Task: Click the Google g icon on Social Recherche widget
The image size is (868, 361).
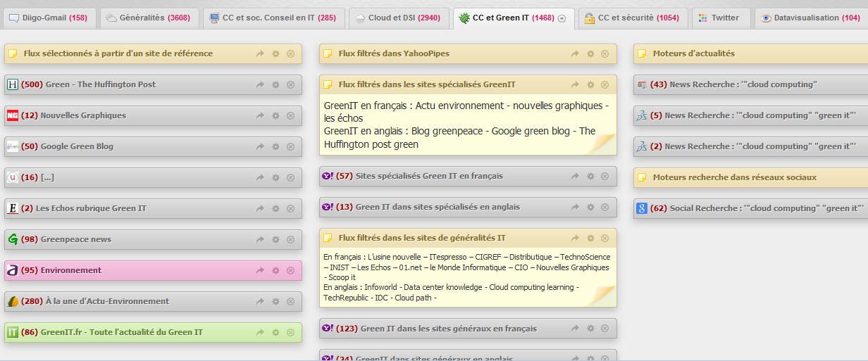Action: pos(642,208)
